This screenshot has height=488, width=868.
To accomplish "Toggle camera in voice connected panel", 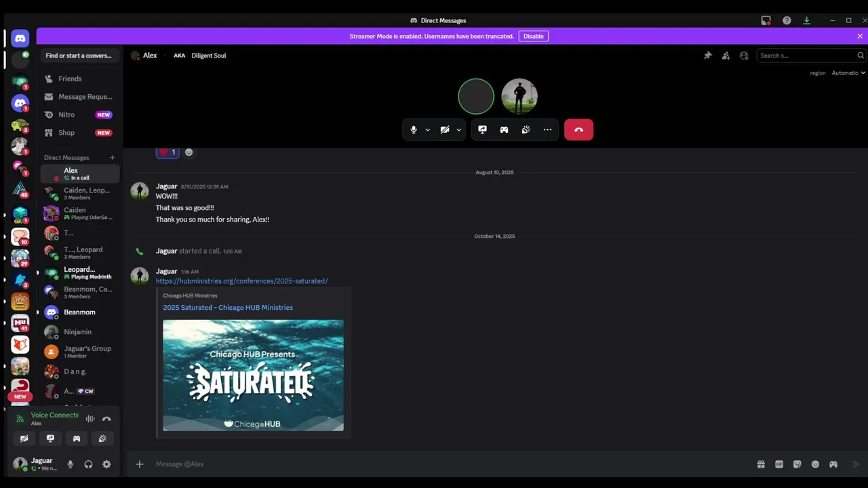I will click(24, 439).
